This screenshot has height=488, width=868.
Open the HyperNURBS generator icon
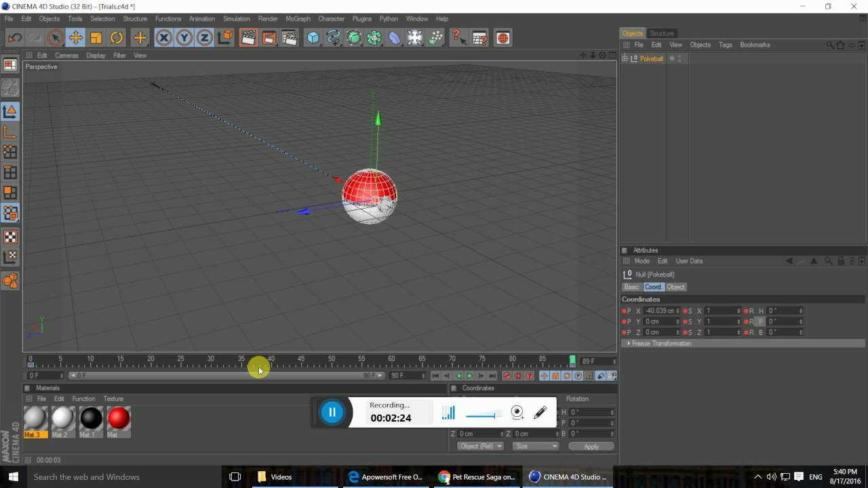click(x=353, y=38)
